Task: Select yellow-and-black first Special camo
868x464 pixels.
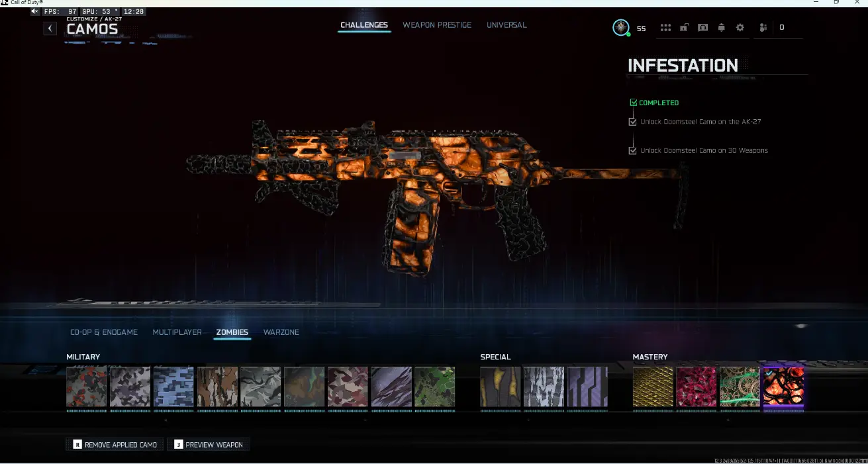Action: pos(500,387)
